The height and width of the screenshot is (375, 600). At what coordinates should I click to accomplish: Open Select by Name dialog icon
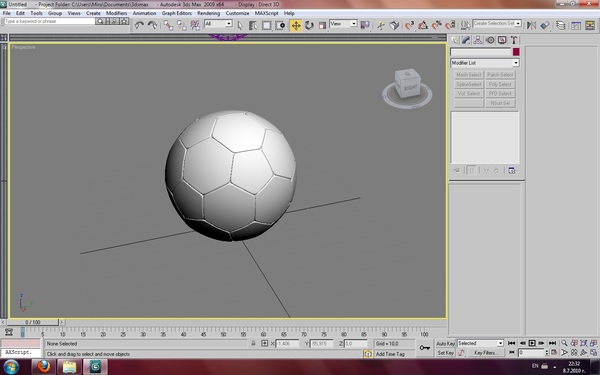(253, 25)
